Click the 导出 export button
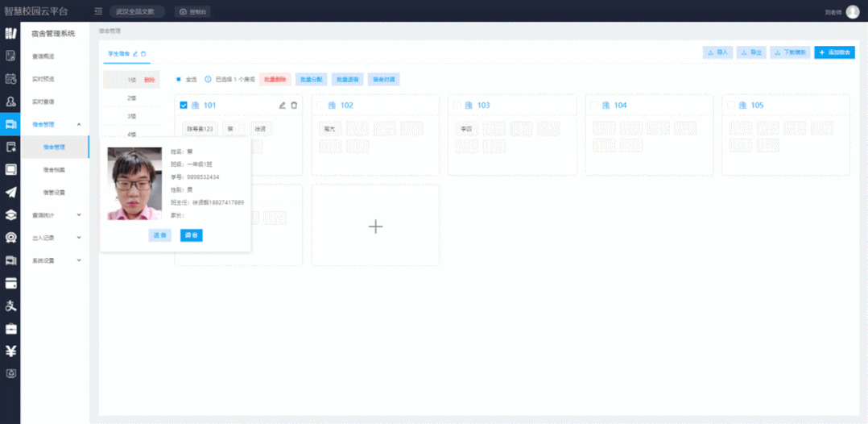This screenshot has width=868, height=424. point(751,52)
